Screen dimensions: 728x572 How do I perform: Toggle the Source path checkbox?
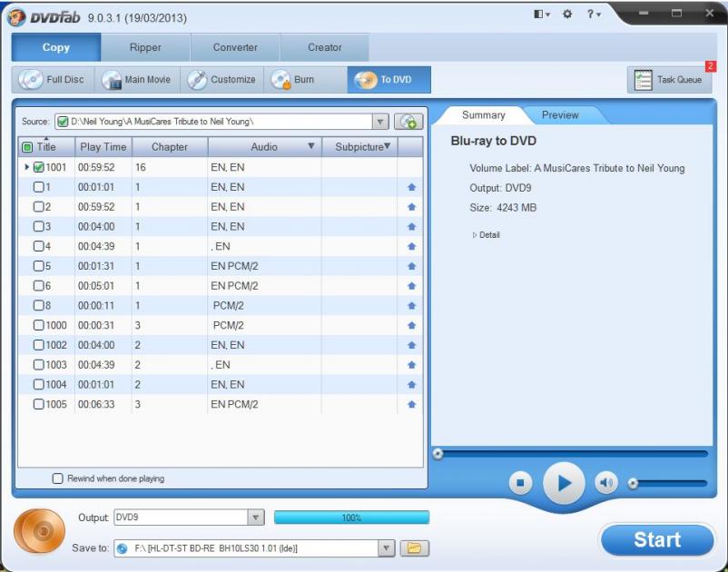point(63,122)
